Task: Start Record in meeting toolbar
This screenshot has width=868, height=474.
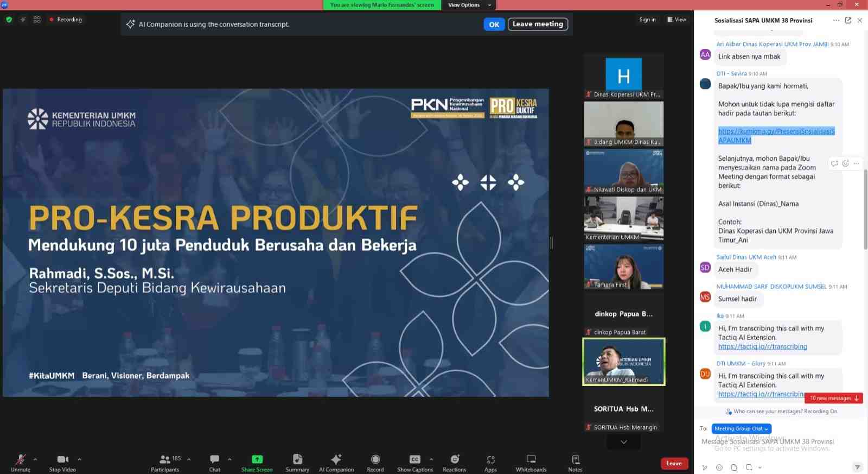Action: click(375, 463)
